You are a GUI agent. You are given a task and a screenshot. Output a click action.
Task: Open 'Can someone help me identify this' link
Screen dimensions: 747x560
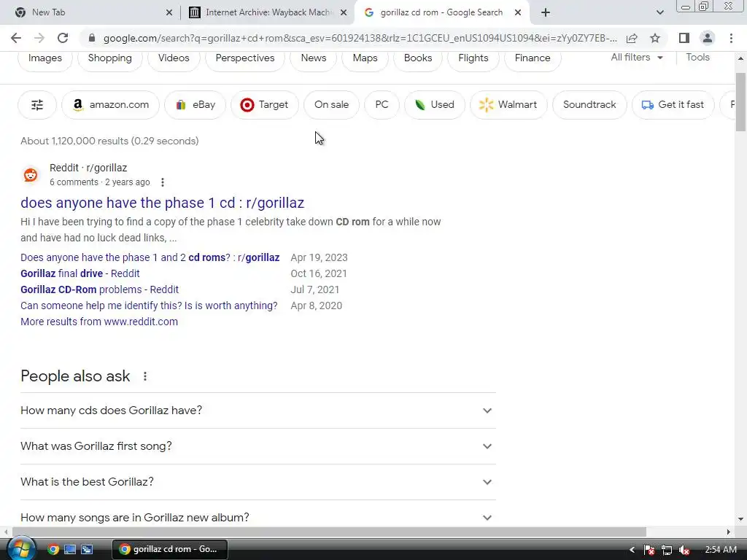tap(149, 306)
